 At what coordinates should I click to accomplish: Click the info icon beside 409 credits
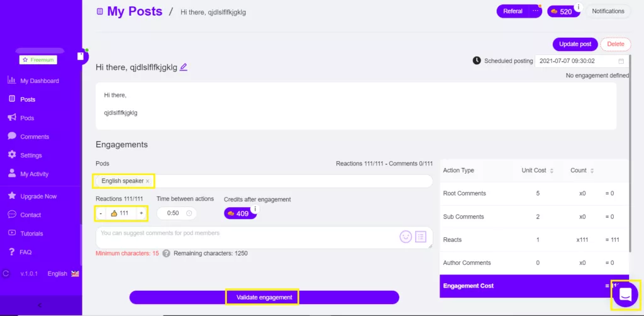(255, 209)
